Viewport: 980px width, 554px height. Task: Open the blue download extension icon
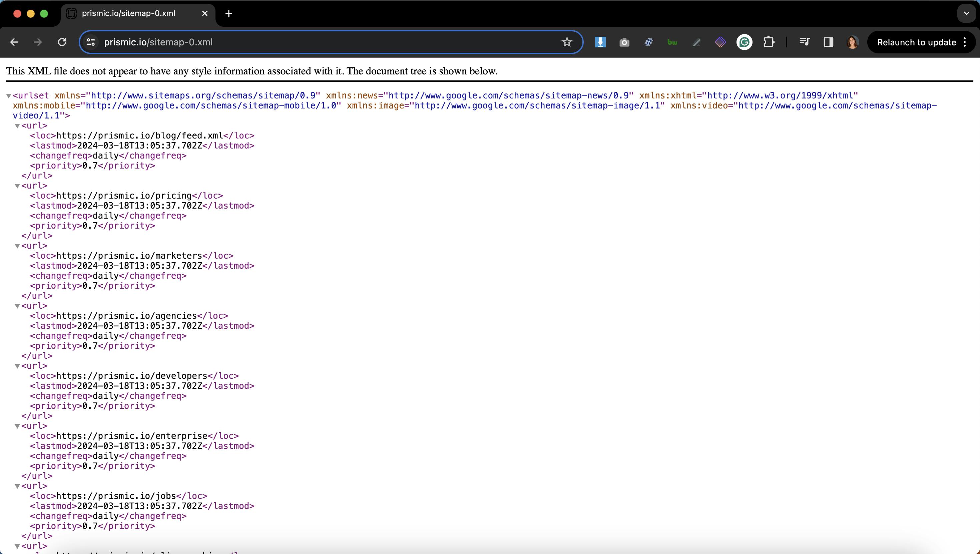coord(600,42)
